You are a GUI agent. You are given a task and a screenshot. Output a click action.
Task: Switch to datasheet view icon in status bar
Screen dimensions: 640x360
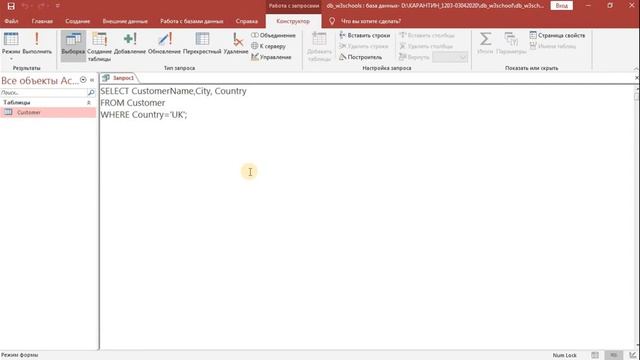[x=595, y=355]
